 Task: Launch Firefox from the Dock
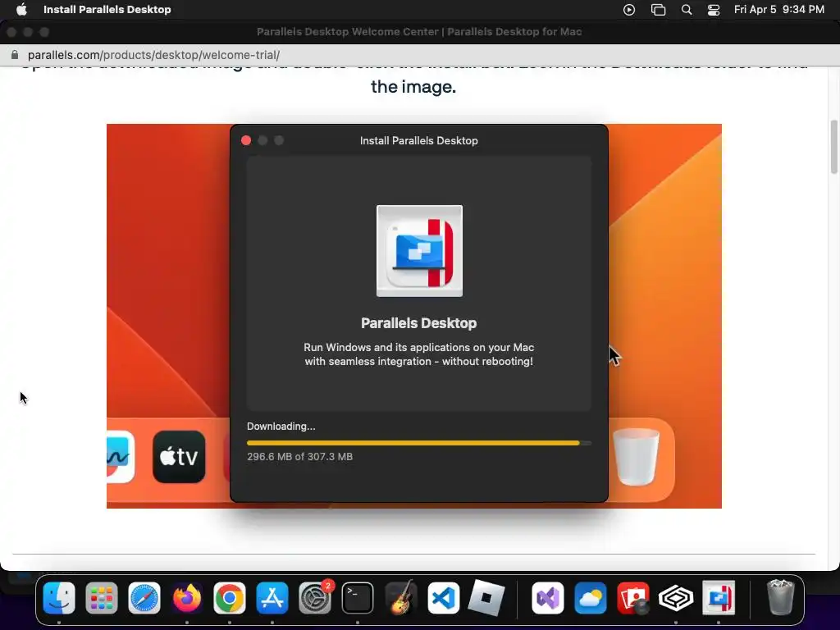[186, 598]
